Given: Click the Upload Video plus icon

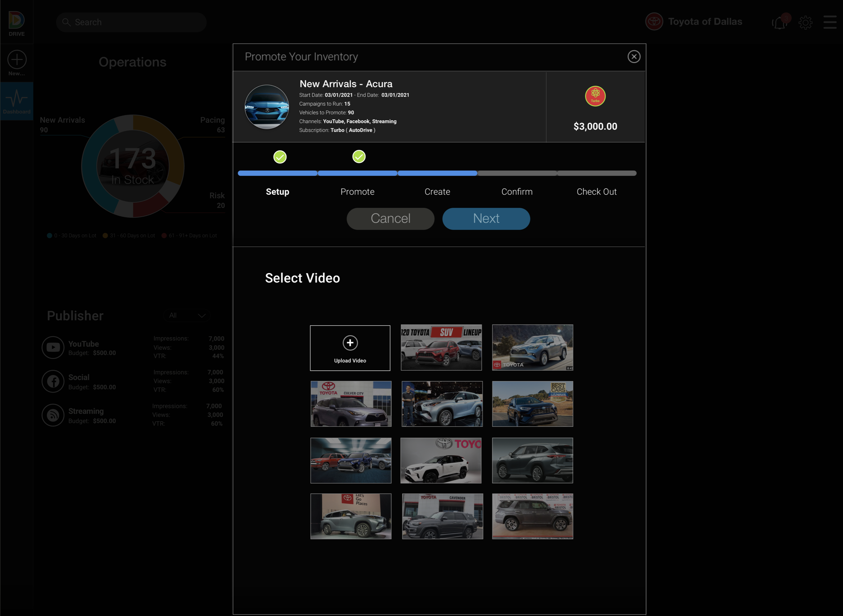Looking at the screenshot, I should [x=350, y=343].
